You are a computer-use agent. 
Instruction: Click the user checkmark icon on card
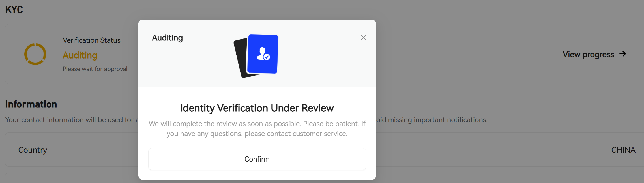pyautogui.click(x=263, y=54)
